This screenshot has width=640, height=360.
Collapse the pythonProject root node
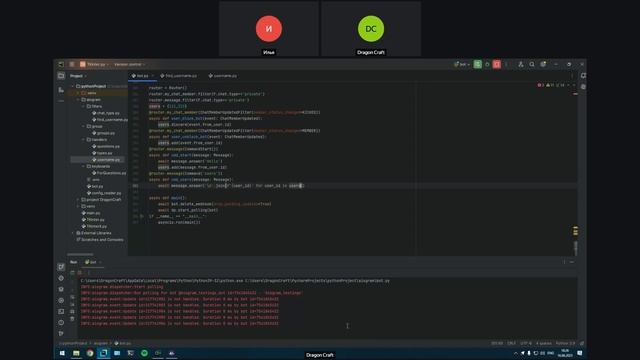click(x=73, y=87)
